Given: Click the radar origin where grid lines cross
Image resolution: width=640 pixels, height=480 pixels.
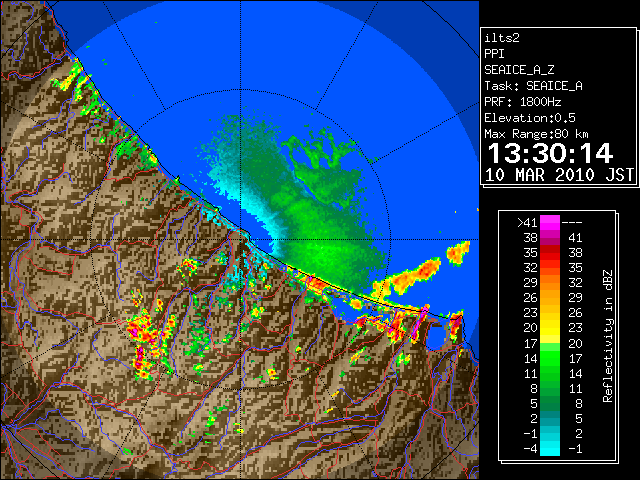Looking at the screenshot, I should coord(240,240).
